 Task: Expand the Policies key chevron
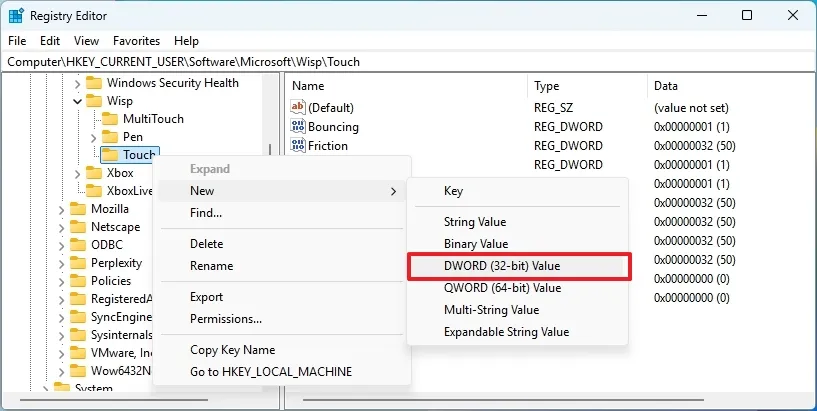[x=62, y=281]
